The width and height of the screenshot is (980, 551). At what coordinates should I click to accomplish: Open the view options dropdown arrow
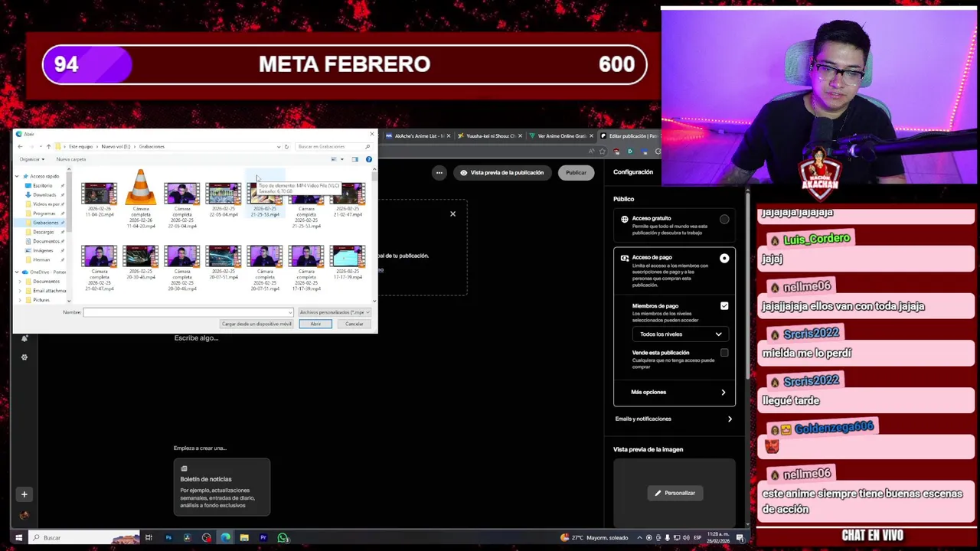click(341, 159)
